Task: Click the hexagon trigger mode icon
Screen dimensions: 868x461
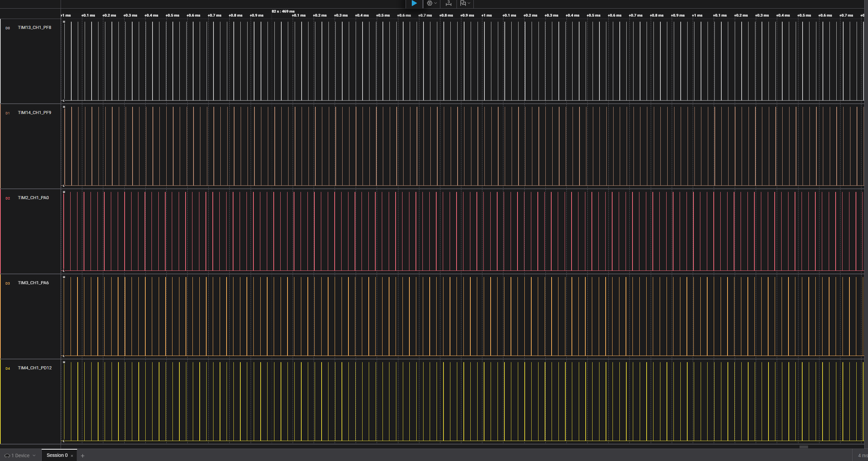Action: click(429, 3)
